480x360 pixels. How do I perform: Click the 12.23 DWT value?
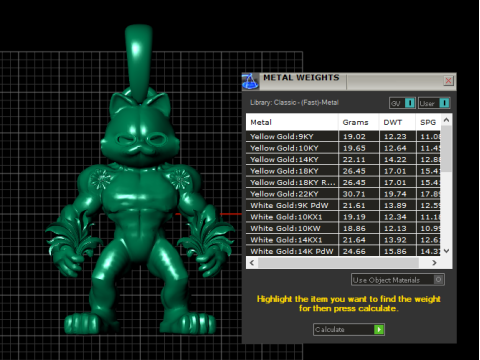(x=395, y=137)
